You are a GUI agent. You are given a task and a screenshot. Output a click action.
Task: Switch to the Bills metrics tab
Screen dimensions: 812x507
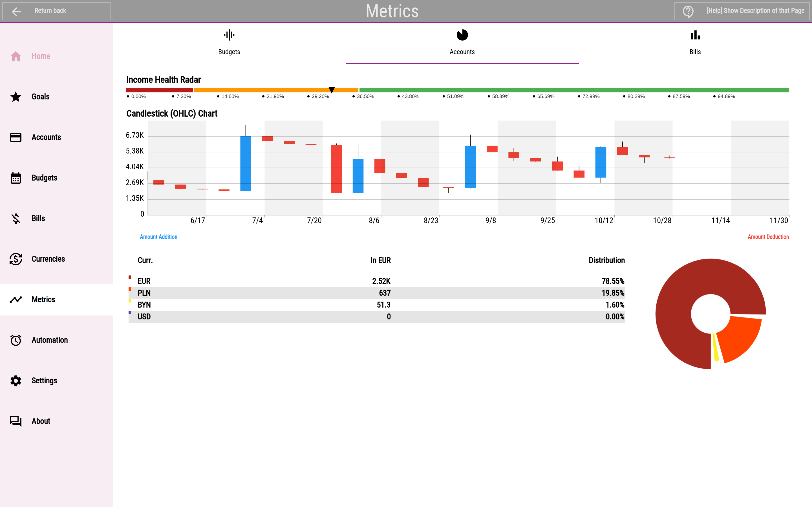pyautogui.click(x=695, y=43)
